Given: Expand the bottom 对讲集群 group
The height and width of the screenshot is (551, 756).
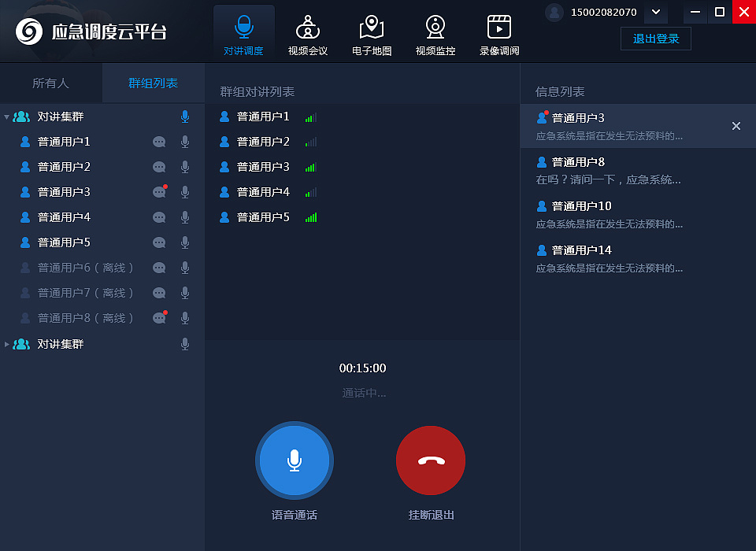Looking at the screenshot, I should click(6, 343).
